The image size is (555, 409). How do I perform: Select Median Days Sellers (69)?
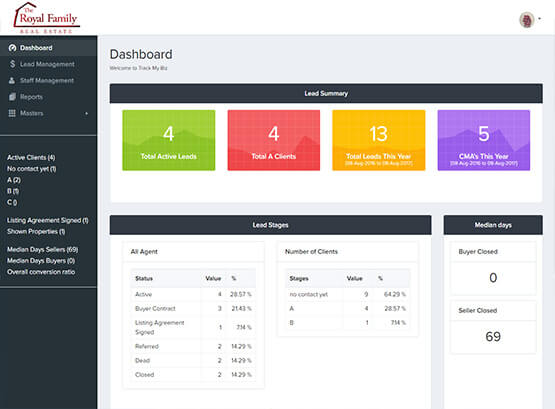[x=42, y=249]
